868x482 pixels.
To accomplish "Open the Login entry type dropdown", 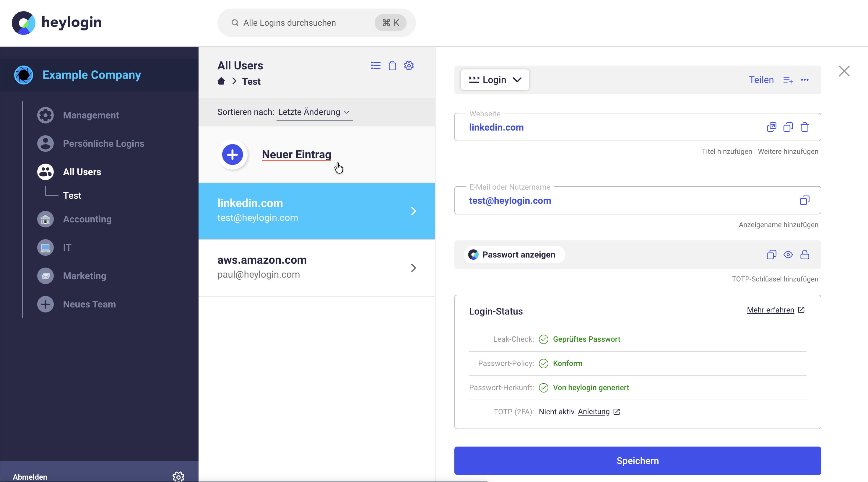I will [x=495, y=80].
